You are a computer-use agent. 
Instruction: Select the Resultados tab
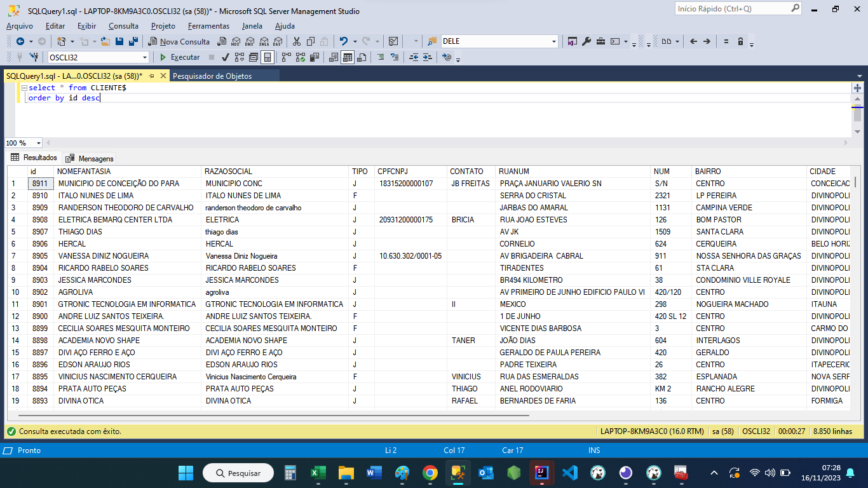coord(34,158)
